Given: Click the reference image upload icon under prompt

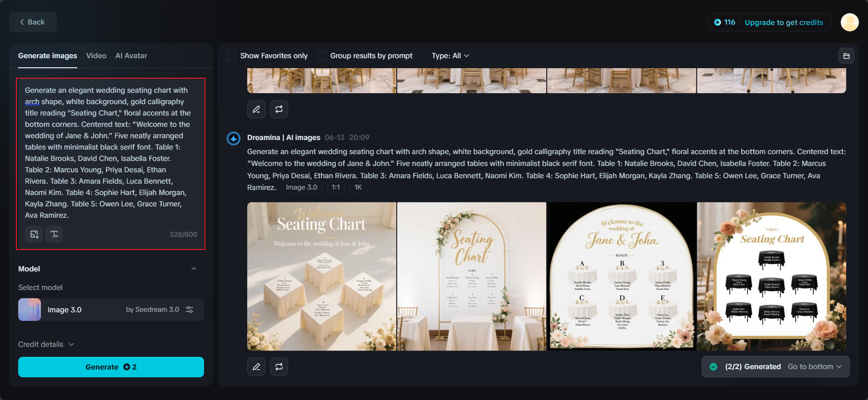Looking at the screenshot, I should point(34,234).
